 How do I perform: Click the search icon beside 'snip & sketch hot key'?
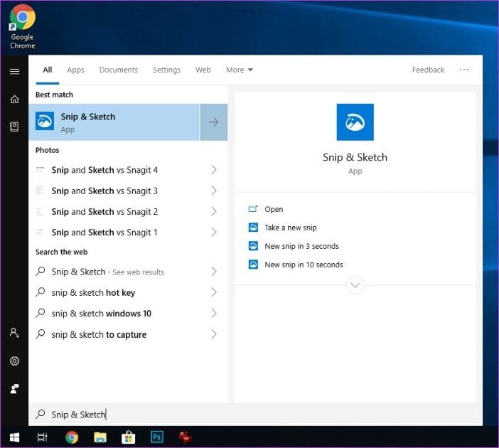[x=41, y=292]
